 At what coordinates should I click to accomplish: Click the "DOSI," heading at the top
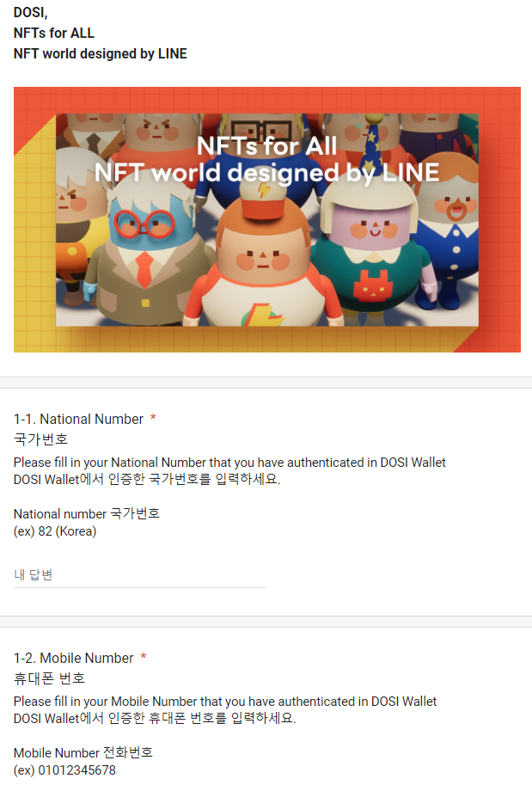[31, 13]
